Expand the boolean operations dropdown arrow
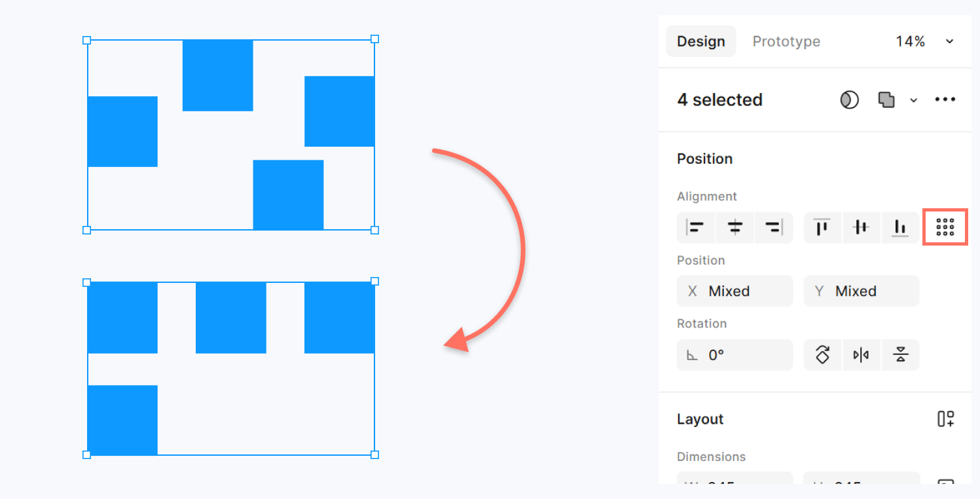Image resolution: width=980 pixels, height=499 pixels. (913, 100)
